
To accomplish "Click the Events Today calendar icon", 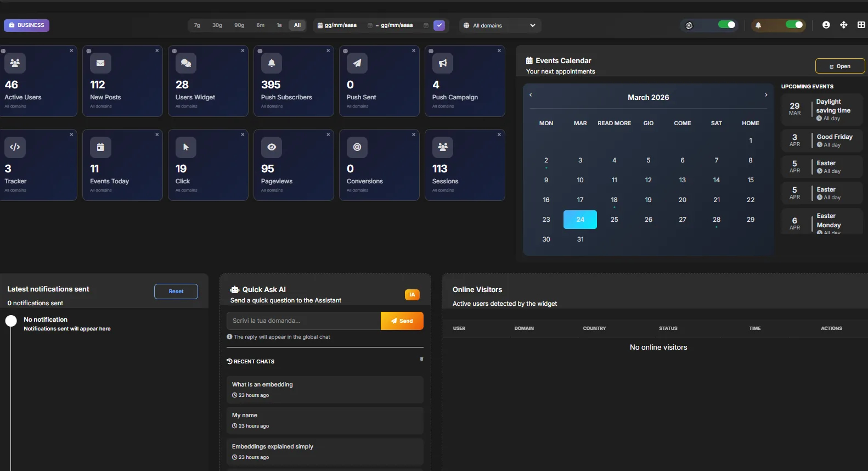I will (100, 147).
